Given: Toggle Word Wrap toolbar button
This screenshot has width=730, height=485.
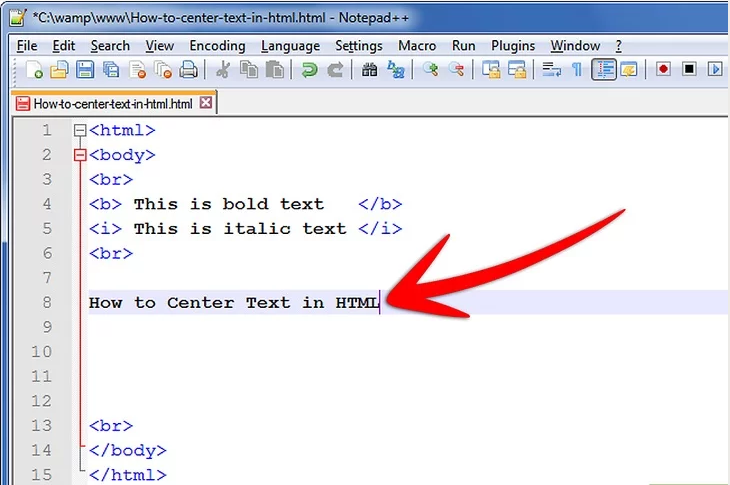Looking at the screenshot, I should [551, 70].
